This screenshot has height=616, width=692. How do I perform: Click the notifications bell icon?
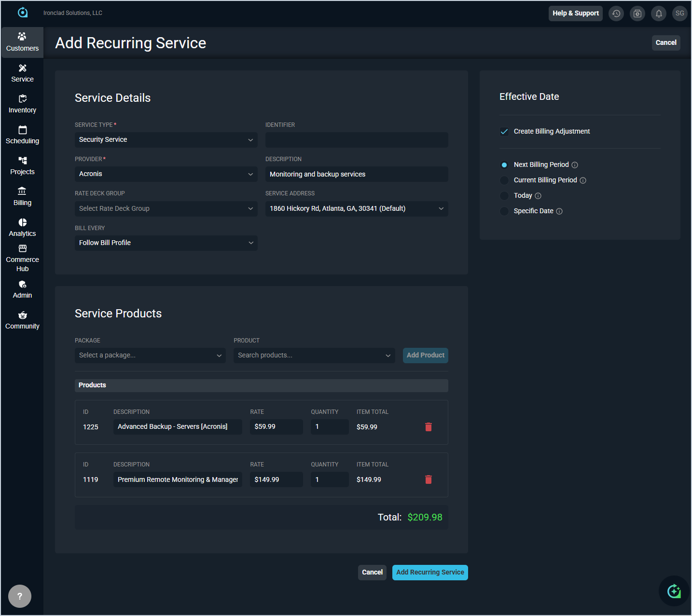coord(659,14)
